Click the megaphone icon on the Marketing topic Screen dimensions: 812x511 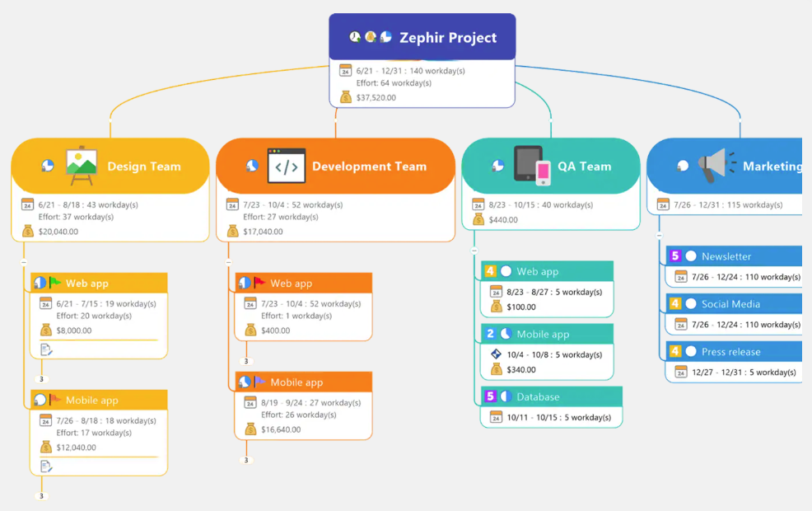(714, 166)
